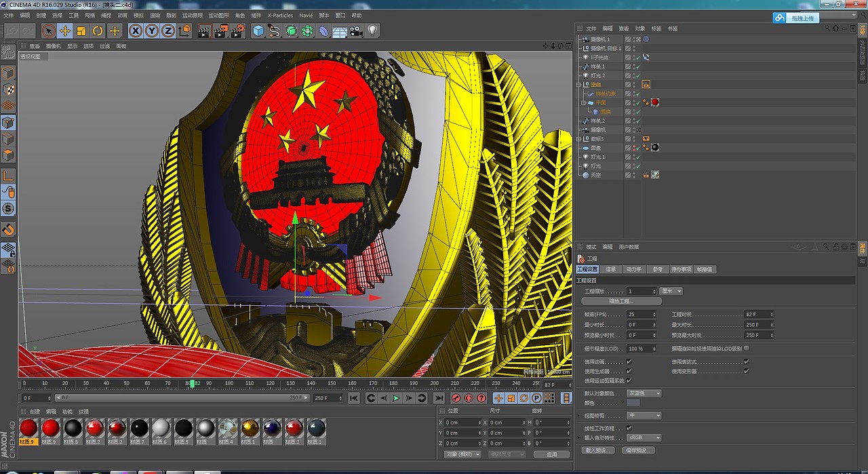The height and width of the screenshot is (474, 868).
Task: Add a Light object bulb icon
Action: (x=372, y=31)
